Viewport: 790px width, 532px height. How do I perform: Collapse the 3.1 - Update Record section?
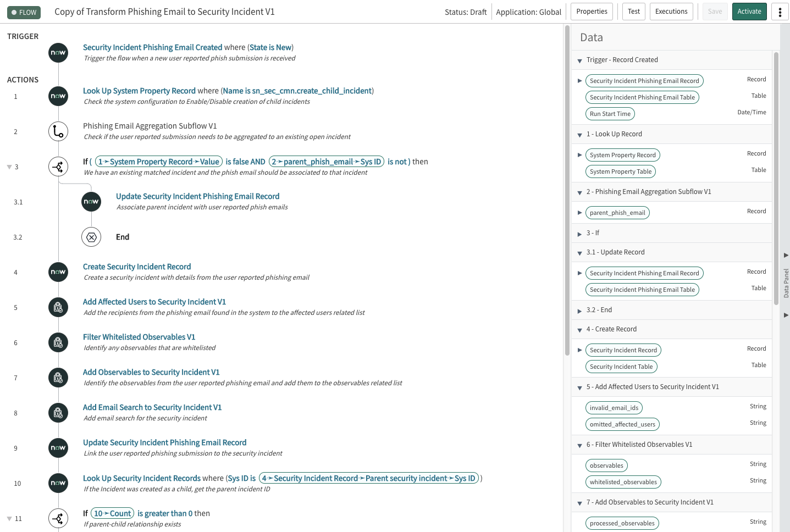click(x=579, y=253)
